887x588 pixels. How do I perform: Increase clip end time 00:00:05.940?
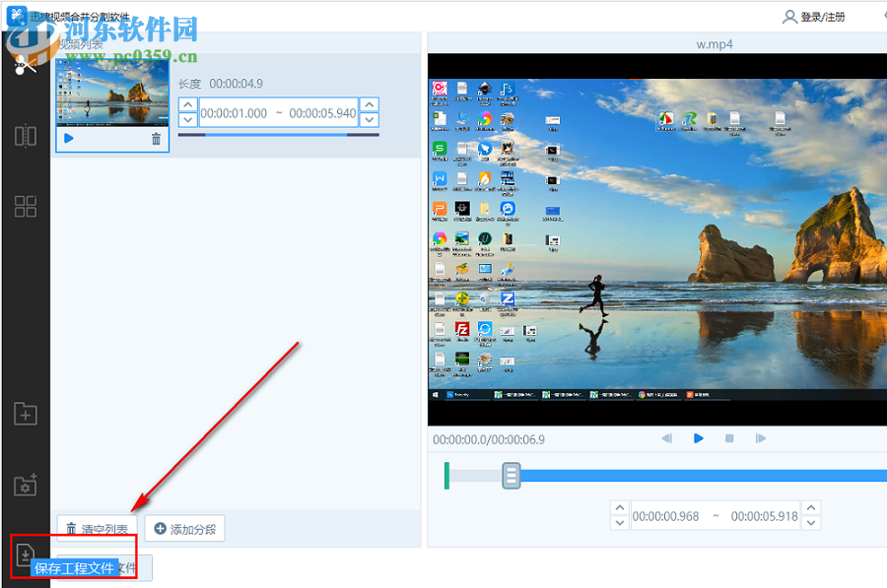(370, 104)
